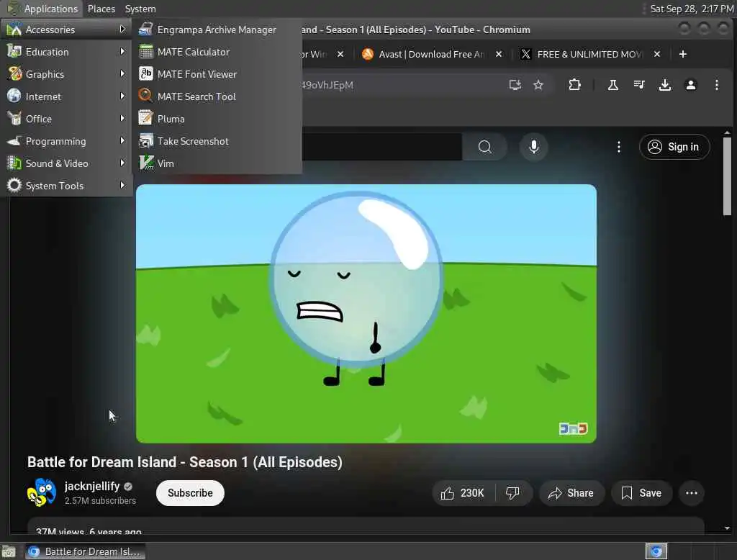Open YouTube settings three-dot menu
Screen dimensions: 737x560
tap(618, 147)
